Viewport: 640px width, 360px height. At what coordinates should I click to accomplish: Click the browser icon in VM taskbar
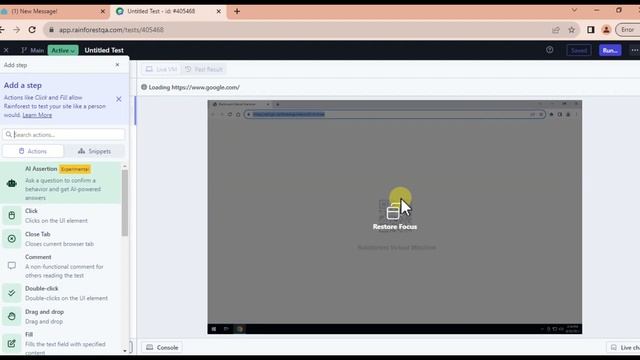click(240, 329)
